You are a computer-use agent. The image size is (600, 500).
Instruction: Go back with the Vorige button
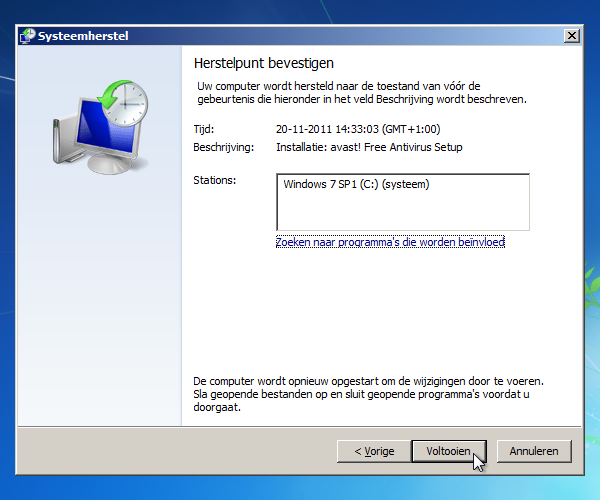(x=374, y=451)
